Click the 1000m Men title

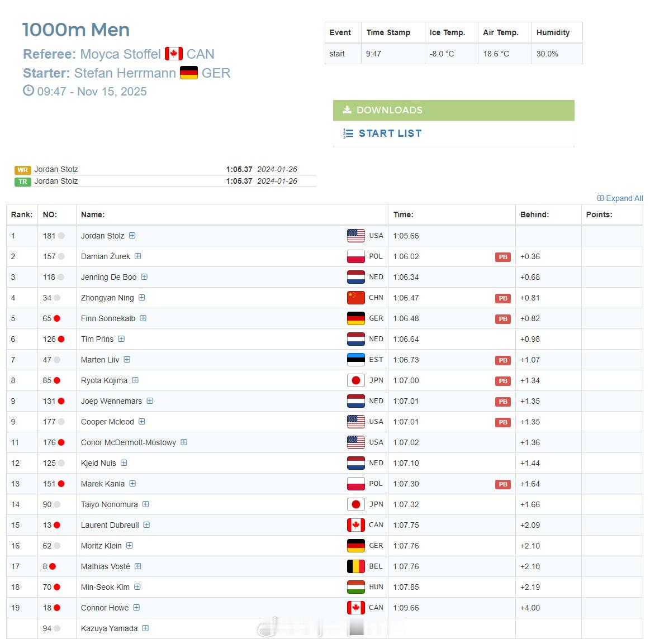[x=76, y=30]
